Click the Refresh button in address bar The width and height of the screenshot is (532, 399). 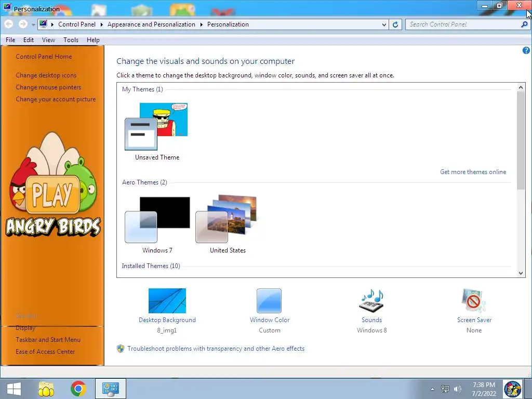395,24
